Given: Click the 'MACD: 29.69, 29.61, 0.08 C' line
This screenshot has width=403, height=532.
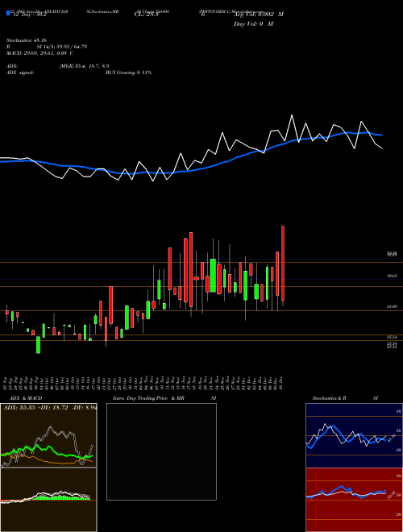Looking at the screenshot, I should (x=39, y=53).
